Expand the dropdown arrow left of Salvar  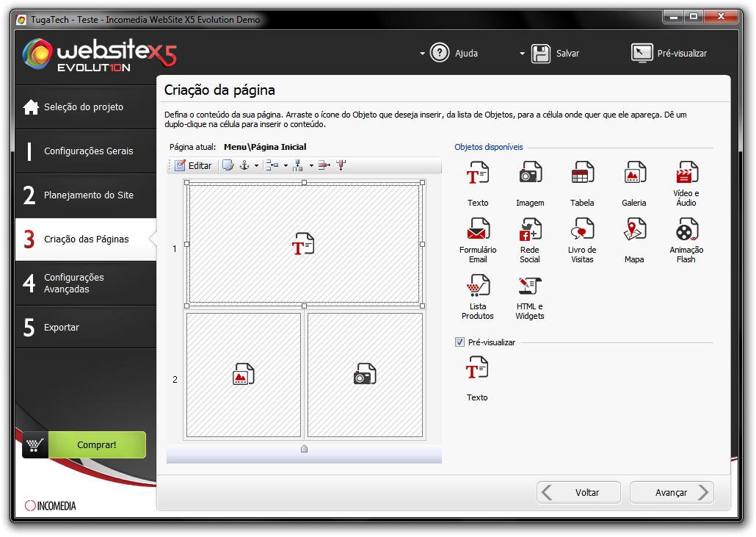click(x=522, y=54)
